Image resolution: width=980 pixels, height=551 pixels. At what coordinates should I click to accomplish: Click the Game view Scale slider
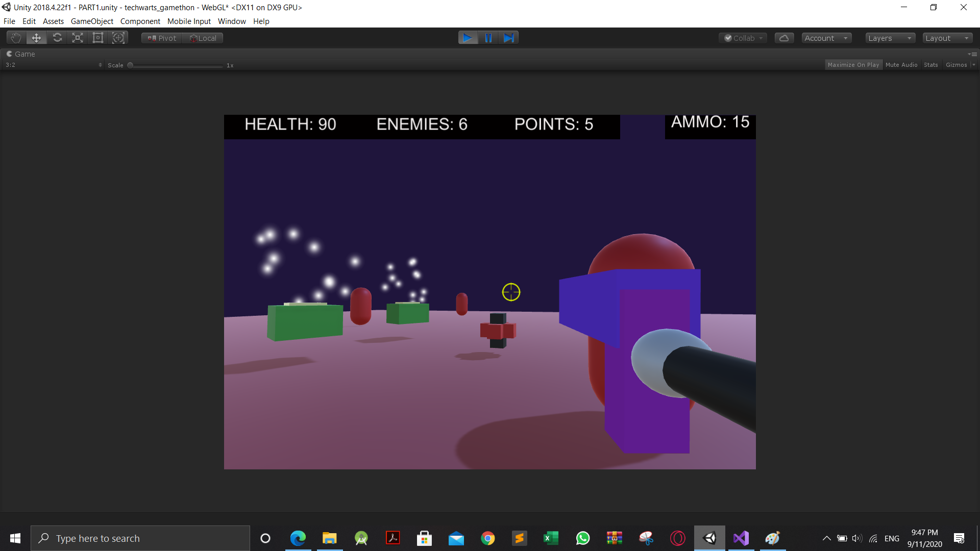click(176, 65)
